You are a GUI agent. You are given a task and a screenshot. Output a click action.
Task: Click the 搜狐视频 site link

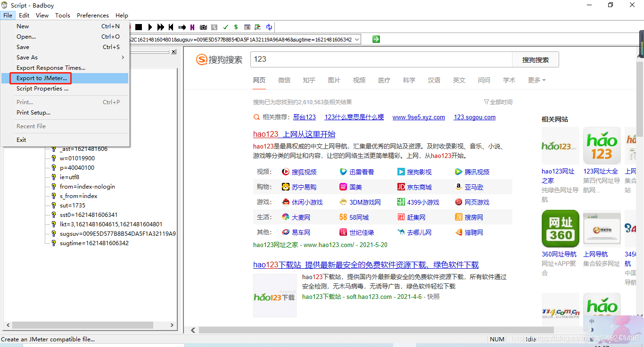(304, 172)
